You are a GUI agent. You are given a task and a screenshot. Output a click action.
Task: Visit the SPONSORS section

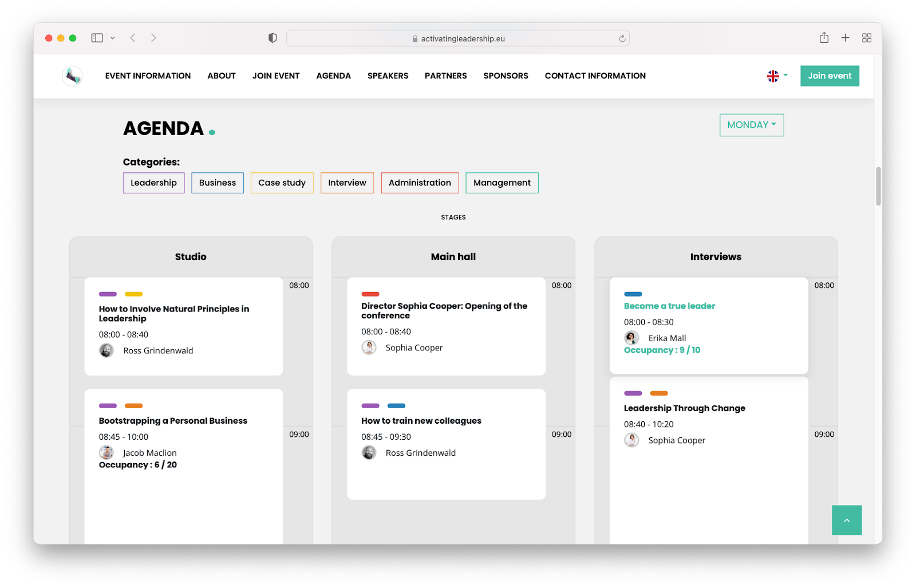[x=506, y=76]
